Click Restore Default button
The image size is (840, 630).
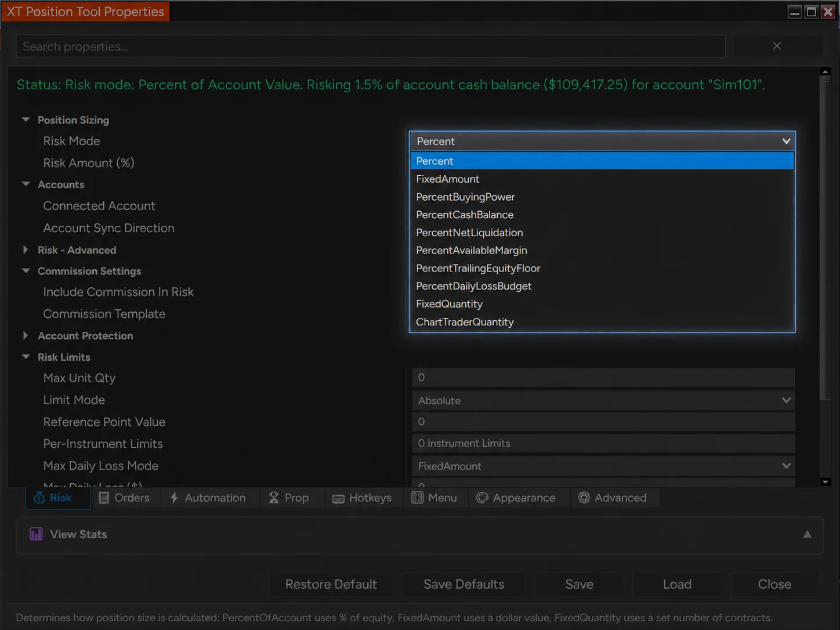[x=331, y=584]
